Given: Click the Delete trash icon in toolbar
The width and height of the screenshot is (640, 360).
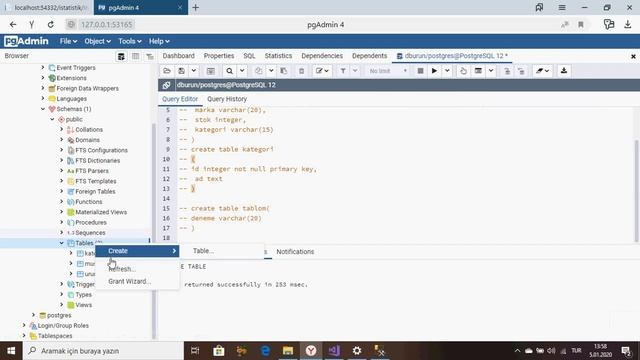Looking at the screenshot, I should tap(302, 71).
